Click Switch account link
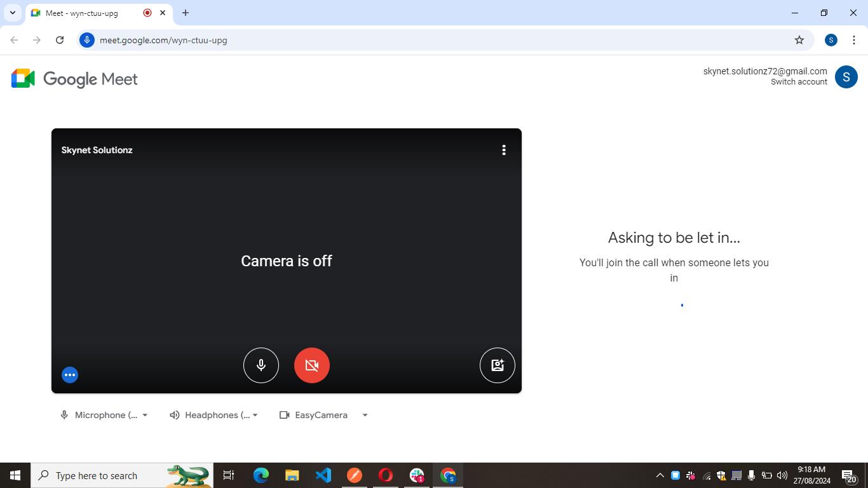Viewport: 868px width, 488px height. [x=799, y=82]
